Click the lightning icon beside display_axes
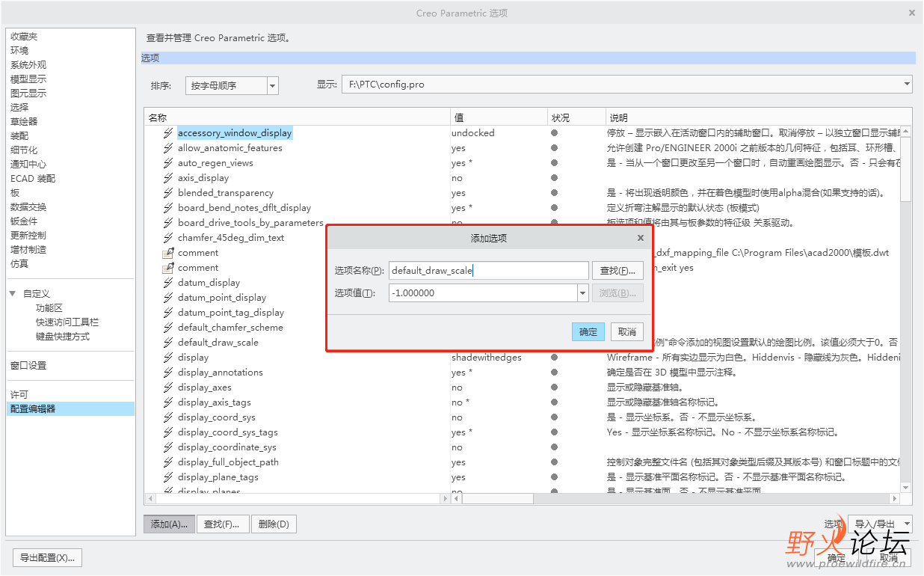924x576 pixels. 168,387
